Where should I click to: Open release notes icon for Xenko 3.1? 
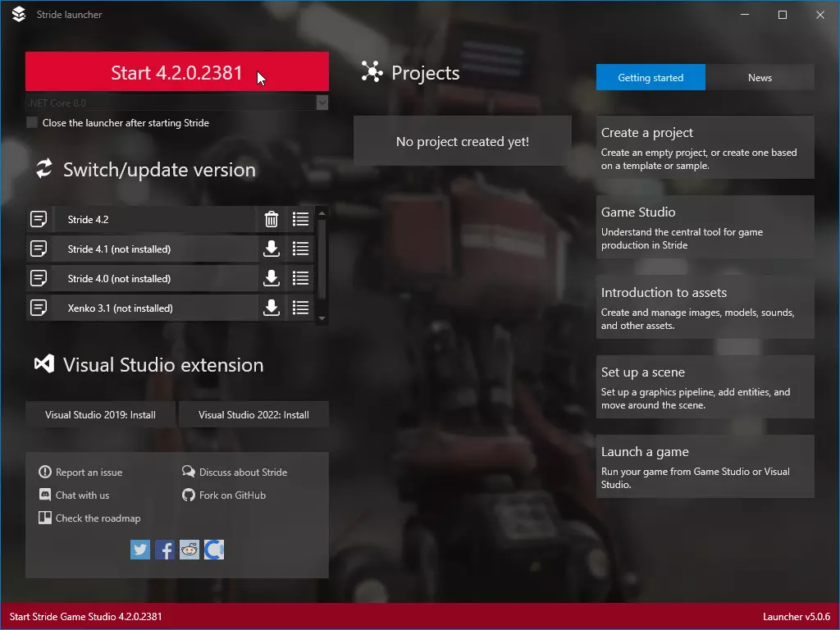pyautogui.click(x=39, y=308)
